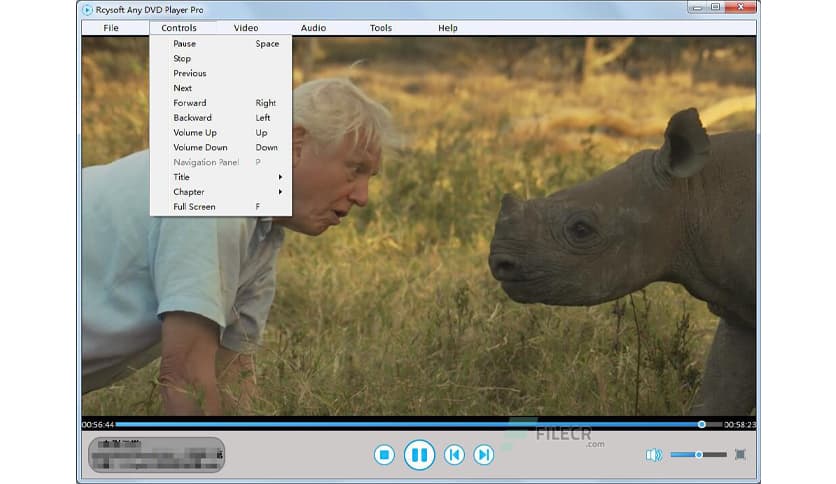Mute audio using the speaker icon
The width and height of the screenshot is (836, 484).
coord(654,455)
